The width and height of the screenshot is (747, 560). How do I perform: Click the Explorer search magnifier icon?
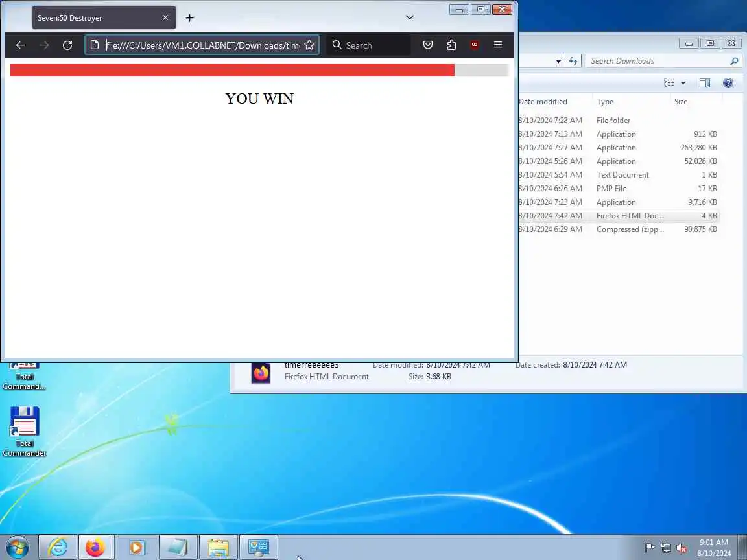click(734, 61)
